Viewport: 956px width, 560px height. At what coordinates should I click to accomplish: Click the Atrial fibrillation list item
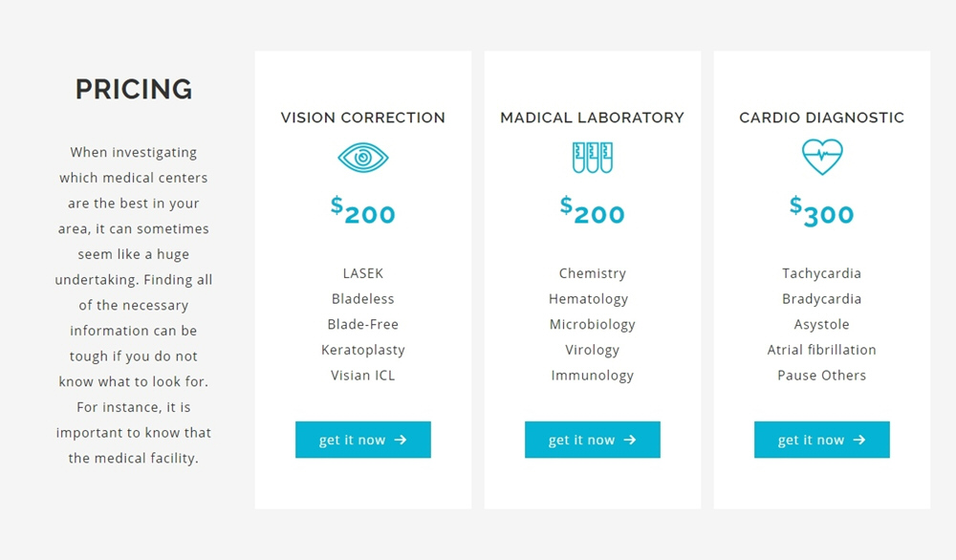click(822, 350)
